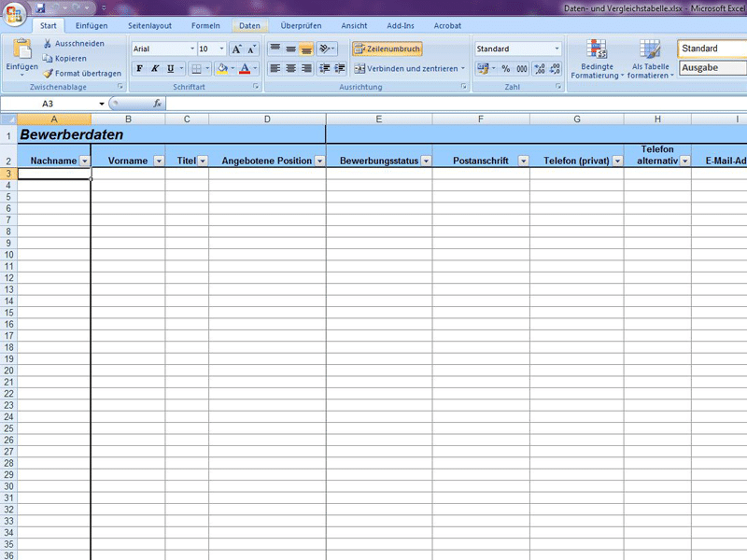This screenshot has height=560, width=747.
Task: Click the borders icon
Action: (196, 68)
